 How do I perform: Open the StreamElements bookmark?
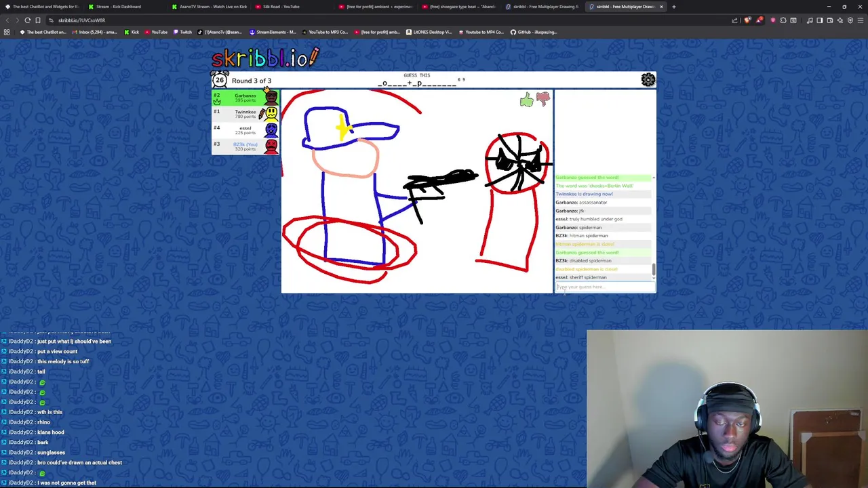[x=273, y=32]
